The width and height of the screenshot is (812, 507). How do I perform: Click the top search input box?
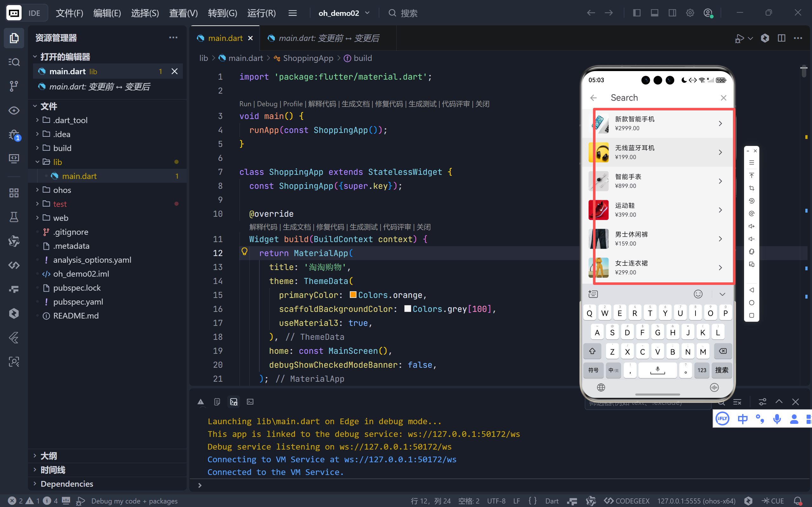(x=409, y=13)
